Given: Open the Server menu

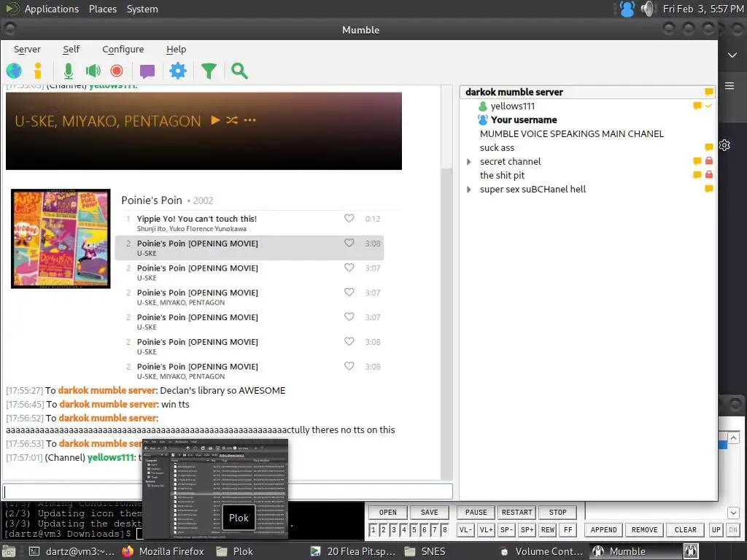Looking at the screenshot, I should pos(27,49).
